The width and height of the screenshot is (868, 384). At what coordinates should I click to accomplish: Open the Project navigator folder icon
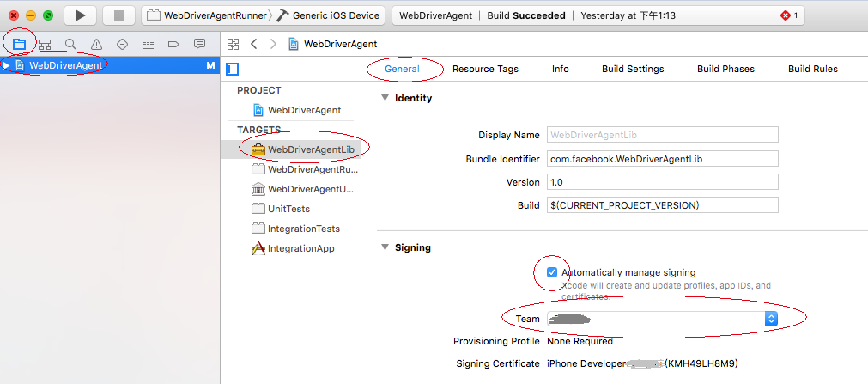click(x=19, y=43)
